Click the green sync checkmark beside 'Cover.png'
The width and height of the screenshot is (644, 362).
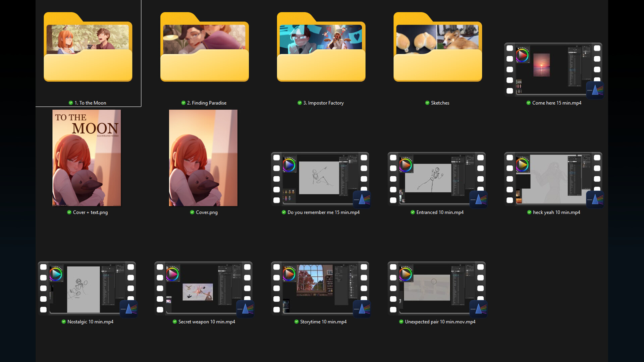(x=192, y=212)
